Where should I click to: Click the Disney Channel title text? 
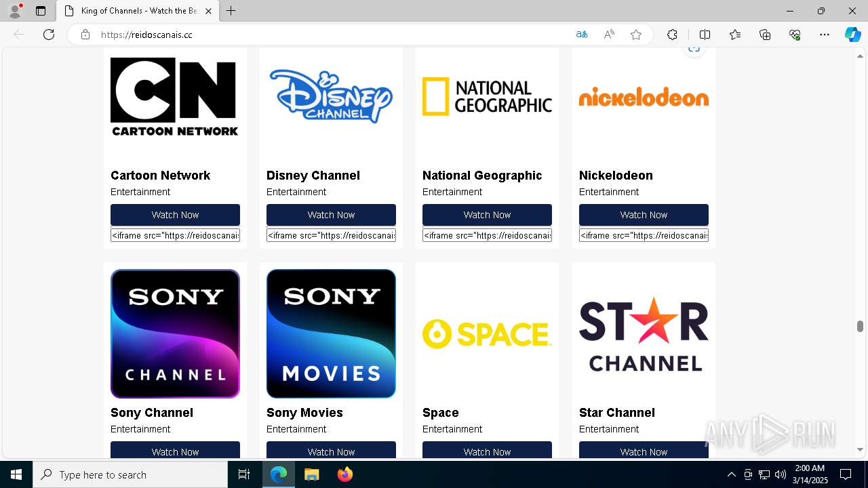click(x=313, y=176)
